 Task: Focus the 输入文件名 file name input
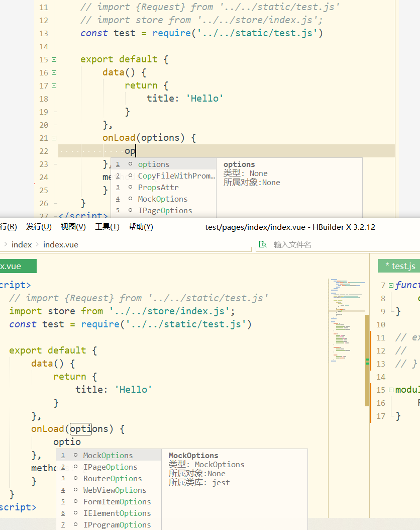tap(311, 244)
